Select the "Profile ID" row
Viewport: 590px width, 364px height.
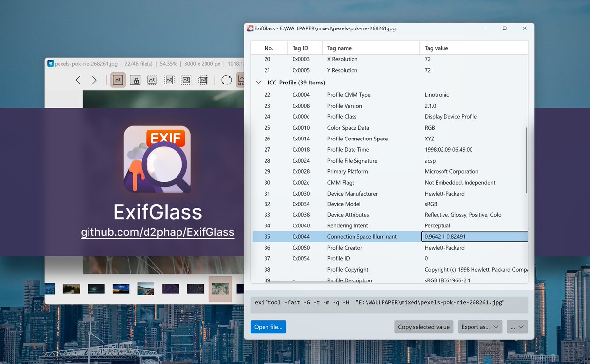(390, 258)
